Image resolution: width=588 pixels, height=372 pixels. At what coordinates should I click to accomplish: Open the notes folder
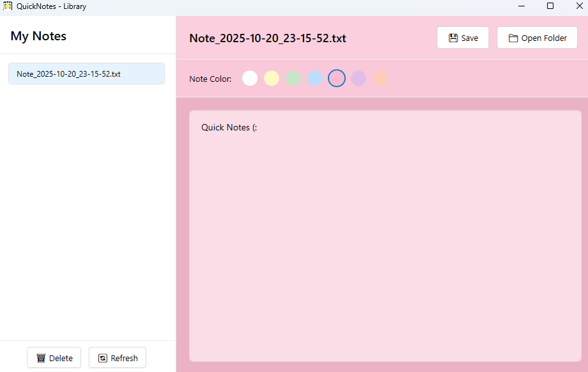pyautogui.click(x=537, y=38)
